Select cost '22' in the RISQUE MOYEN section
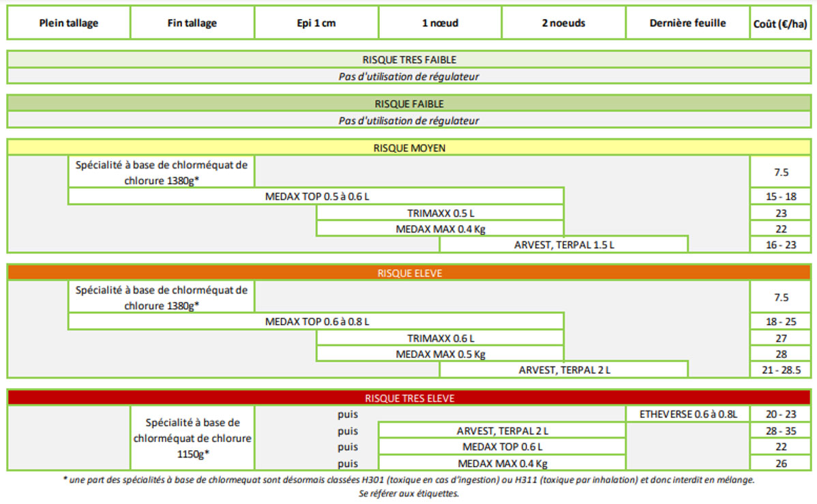817x504 pixels. click(x=781, y=228)
